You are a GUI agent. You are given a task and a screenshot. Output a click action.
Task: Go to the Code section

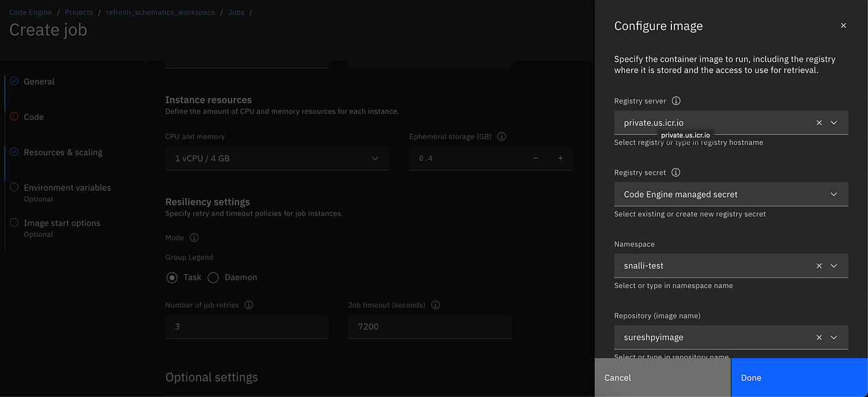(x=33, y=117)
